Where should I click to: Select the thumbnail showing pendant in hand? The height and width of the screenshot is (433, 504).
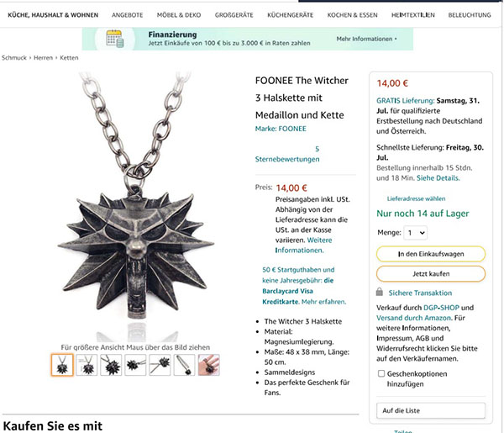click(209, 365)
